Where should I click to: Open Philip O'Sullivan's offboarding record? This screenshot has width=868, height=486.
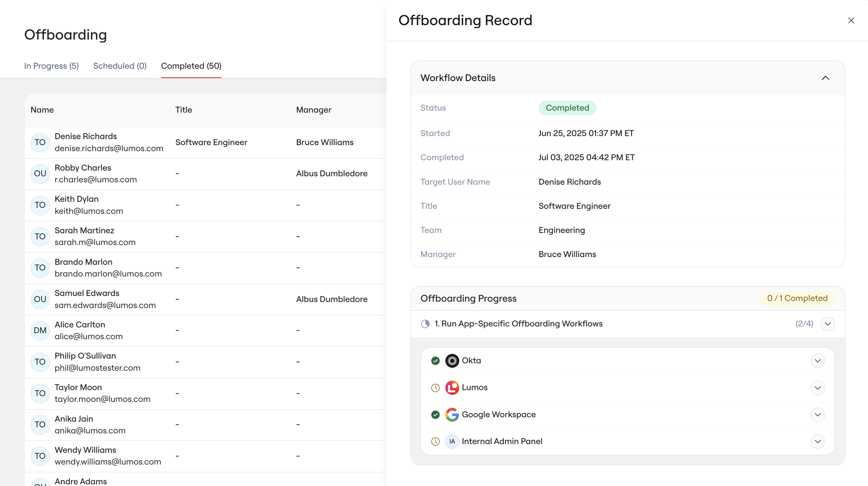(205, 362)
